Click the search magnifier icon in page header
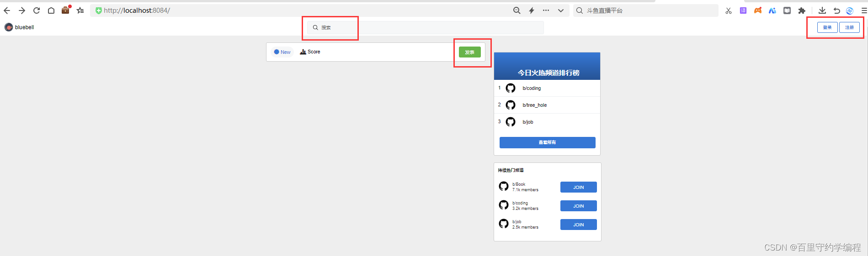 [x=315, y=27]
